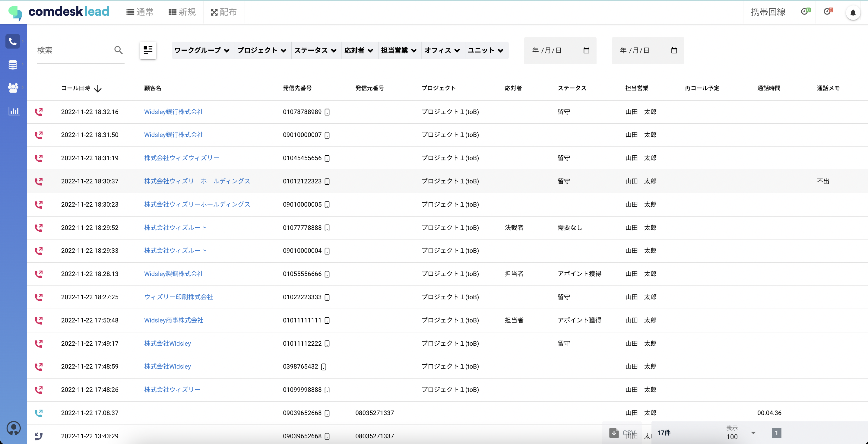Expand the ワークグループ filter dropdown

pos(201,51)
